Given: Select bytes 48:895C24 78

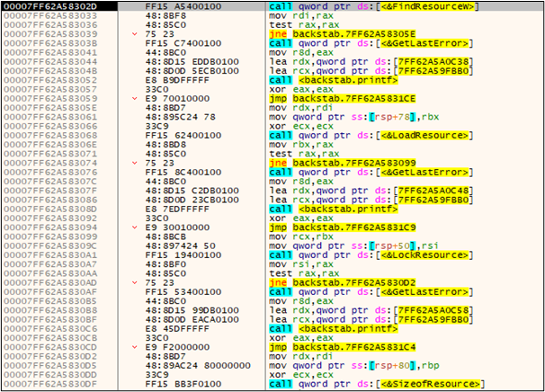Looking at the screenshot, I should (x=181, y=117).
